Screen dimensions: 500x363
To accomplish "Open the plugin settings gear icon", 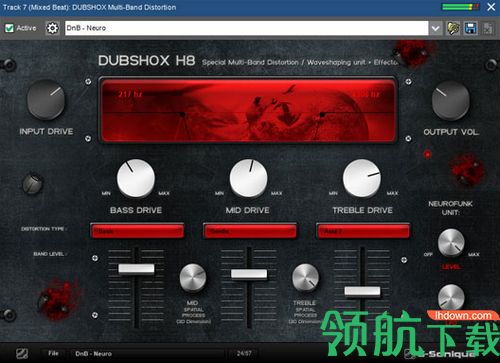I will click(x=52, y=28).
